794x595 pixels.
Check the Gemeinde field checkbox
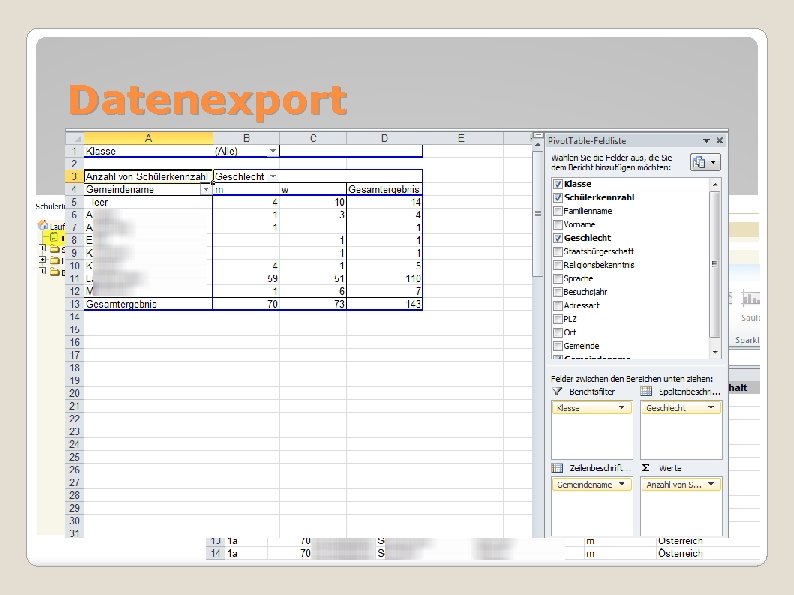point(558,346)
